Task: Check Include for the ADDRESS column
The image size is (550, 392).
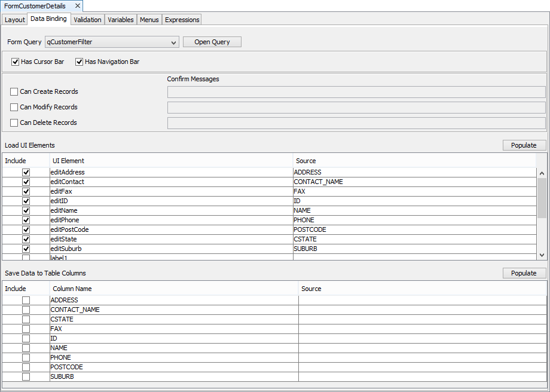Action: coord(26,301)
